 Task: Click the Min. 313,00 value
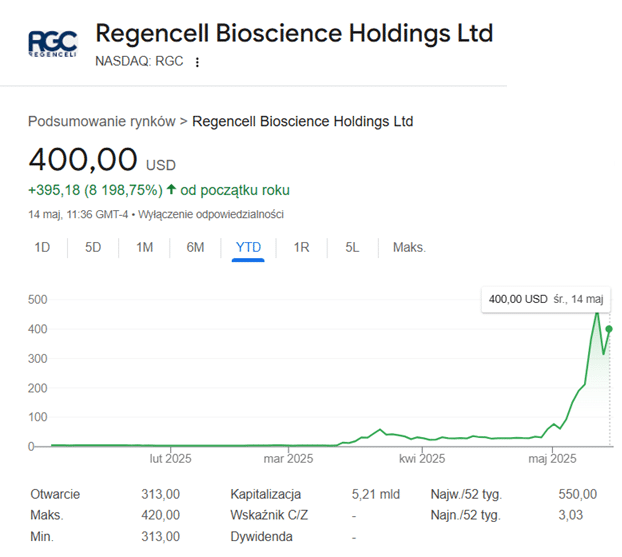[x=161, y=536]
